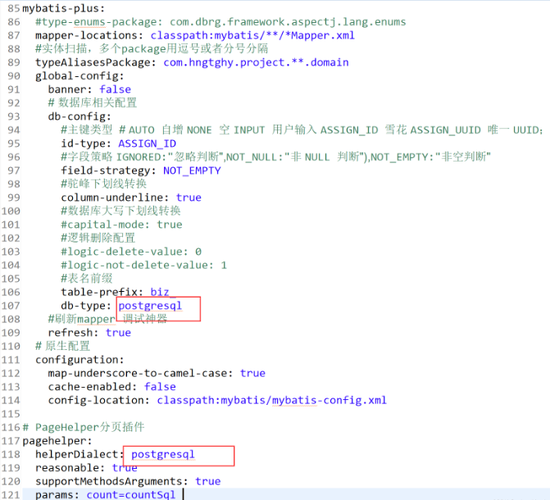Click the mapper-locations classpath value
Screen dimensions: 550x500
tap(253, 35)
